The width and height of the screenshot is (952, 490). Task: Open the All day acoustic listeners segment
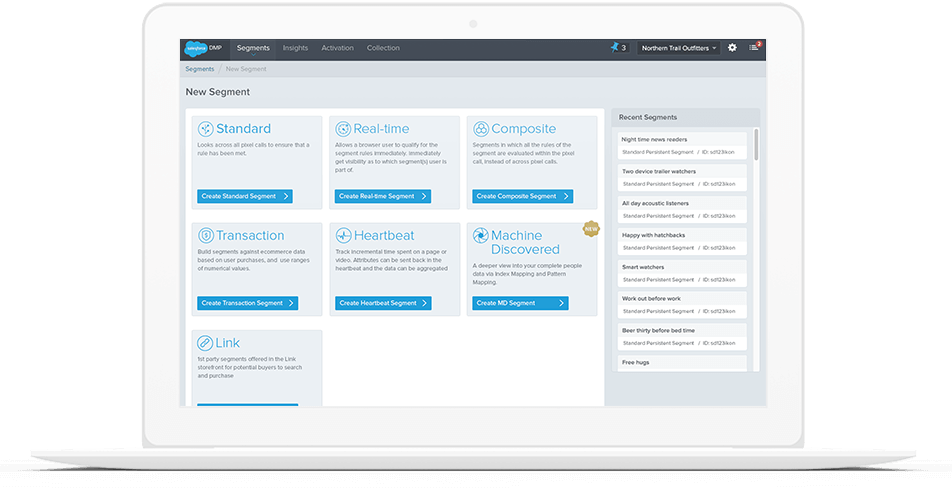pos(682,209)
